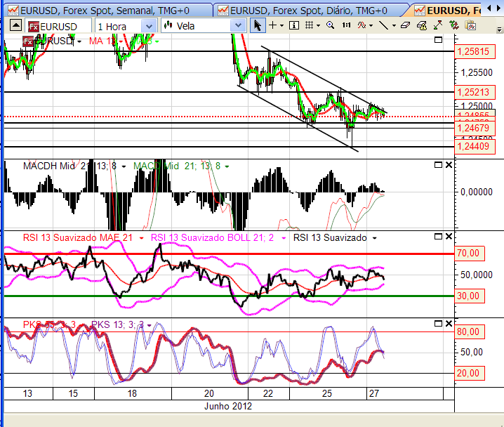Image resolution: width=504 pixels, height=427 pixels.
Task: Switch to the EURUSD Diário tab
Action: tap(307, 10)
